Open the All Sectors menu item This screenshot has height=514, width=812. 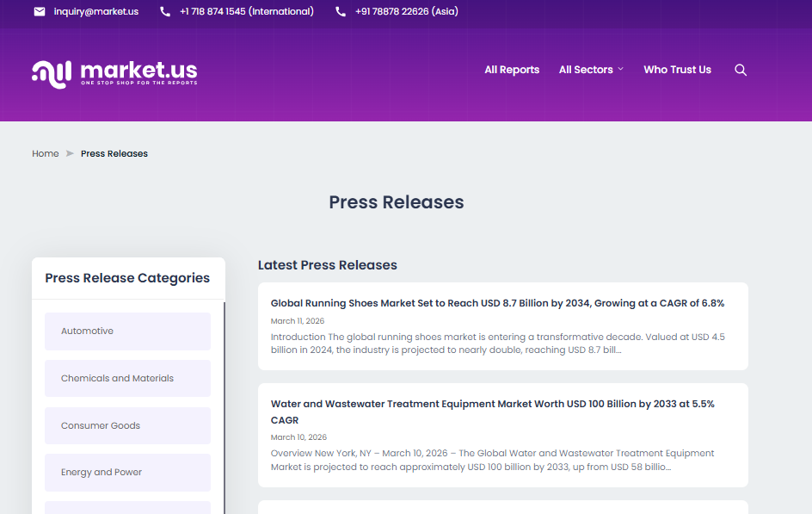pos(586,70)
